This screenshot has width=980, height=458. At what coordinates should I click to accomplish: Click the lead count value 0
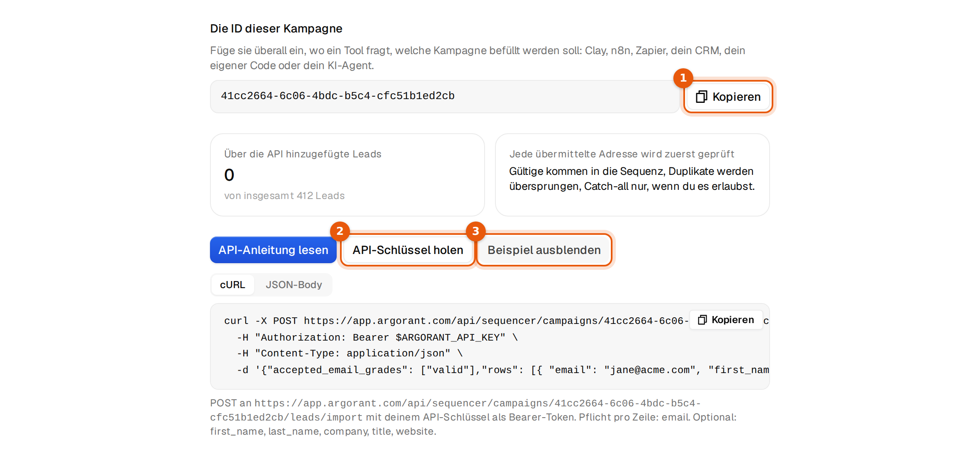[x=229, y=175]
